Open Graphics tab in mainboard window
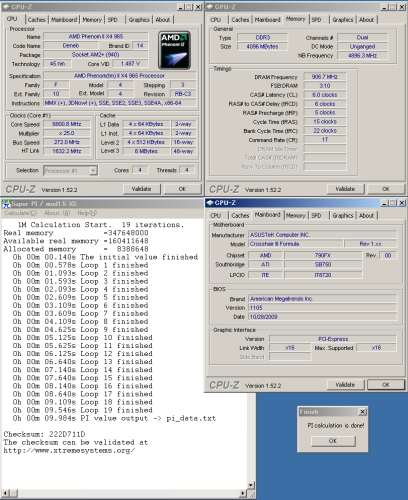Viewport: 408px width, 500px height. pyautogui.click(x=342, y=216)
